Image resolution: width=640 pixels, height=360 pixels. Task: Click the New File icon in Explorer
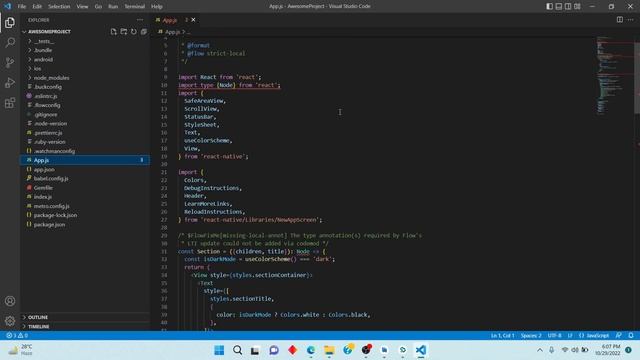tap(113, 32)
